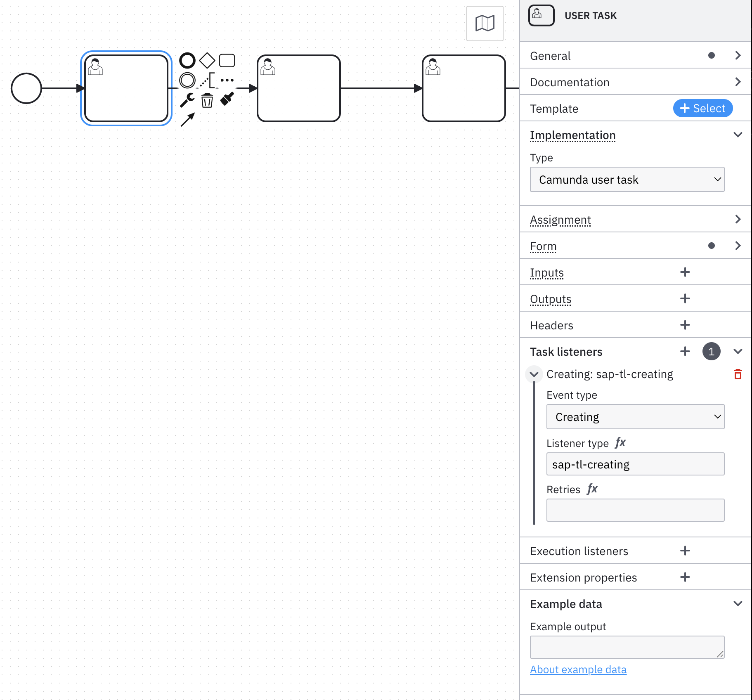
Task: Open the color paint-roller tool
Action: click(227, 99)
